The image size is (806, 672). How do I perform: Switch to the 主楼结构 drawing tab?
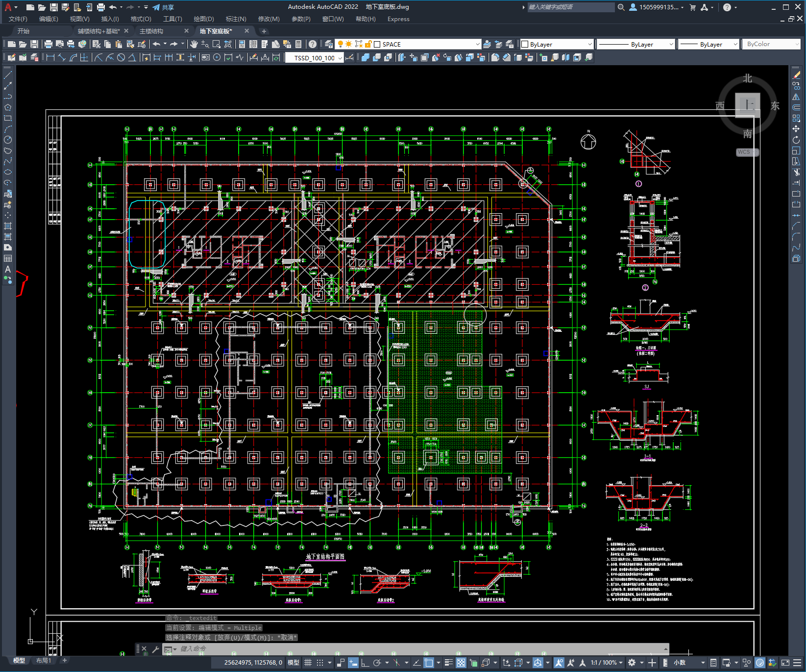151,31
